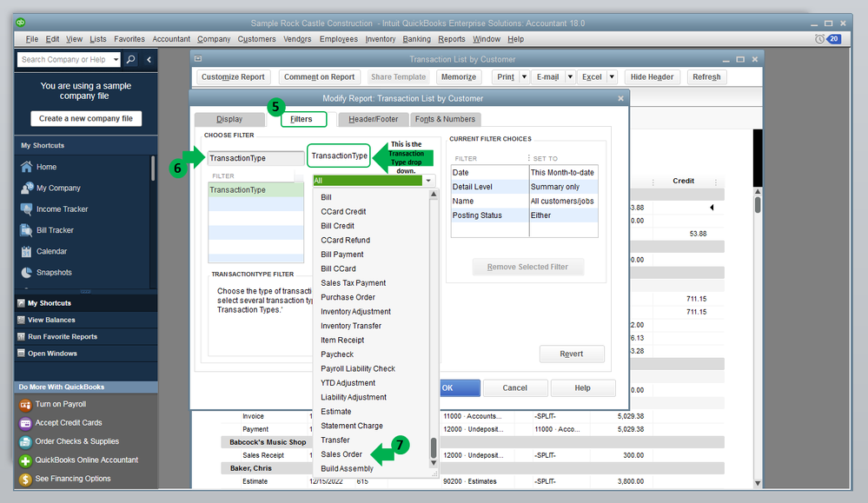Select Bill Payment in dropdown list
868x503 pixels.
(x=342, y=255)
